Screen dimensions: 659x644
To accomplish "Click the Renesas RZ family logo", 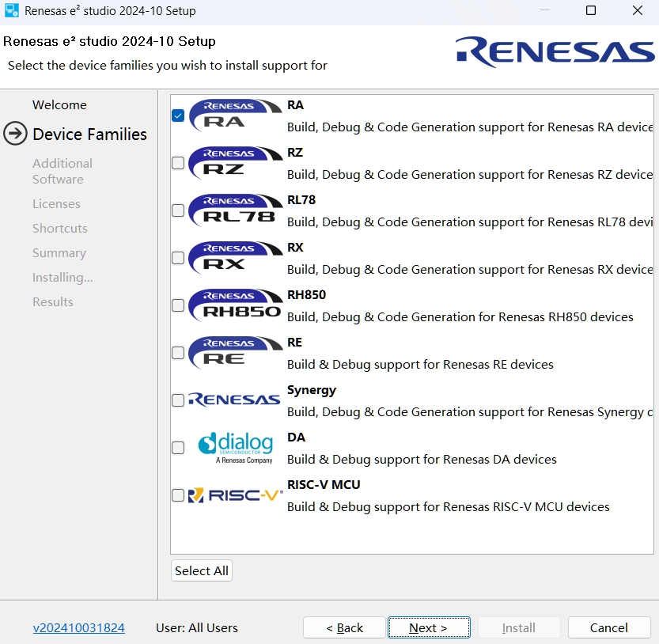I will 236,163.
